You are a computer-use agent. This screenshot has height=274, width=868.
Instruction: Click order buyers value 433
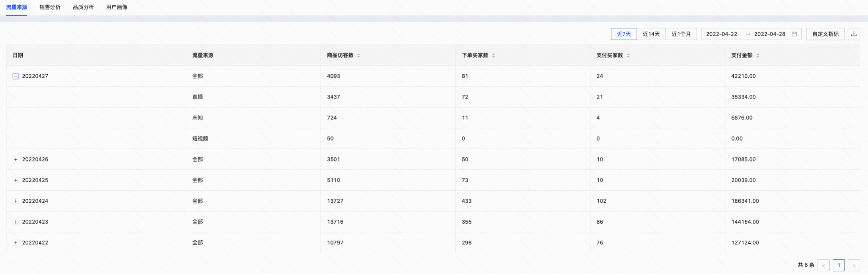coord(467,201)
